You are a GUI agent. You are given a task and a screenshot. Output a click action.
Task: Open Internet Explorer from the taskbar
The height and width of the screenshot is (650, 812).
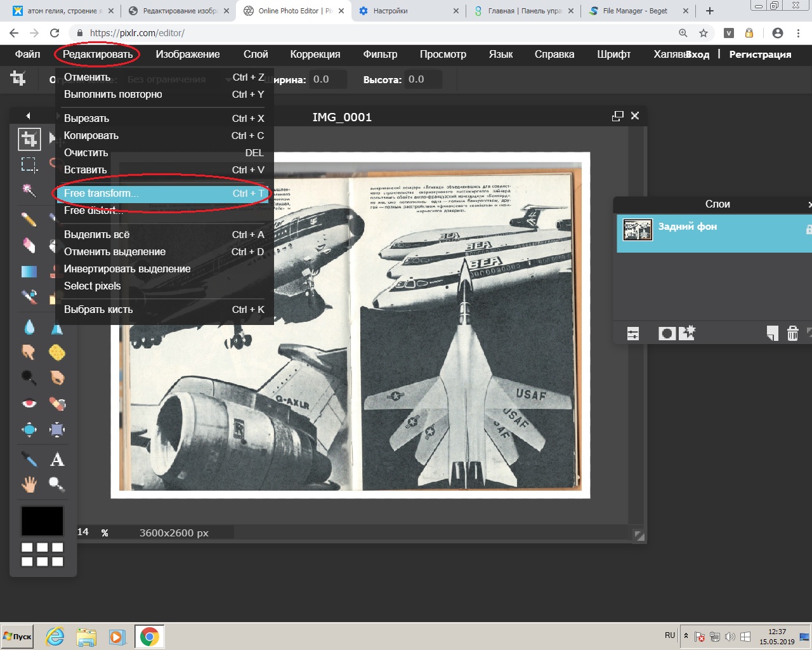coord(55,636)
